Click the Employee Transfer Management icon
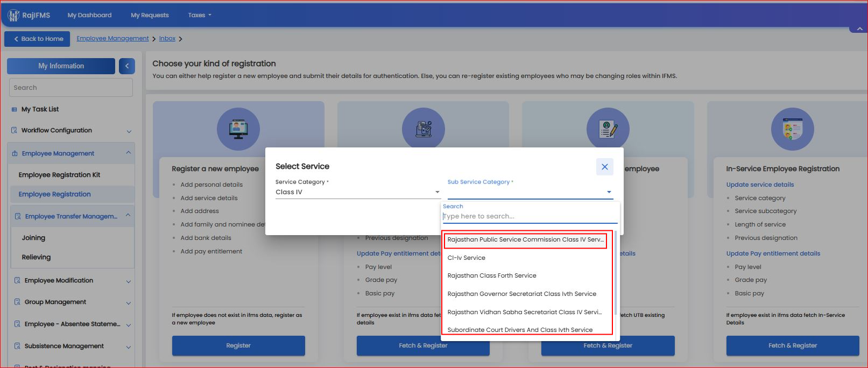 pos(18,216)
